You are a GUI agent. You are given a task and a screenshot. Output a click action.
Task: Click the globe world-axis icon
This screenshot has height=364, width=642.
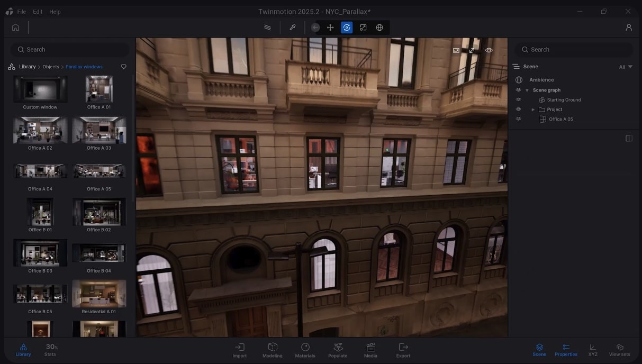tap(379, 28)
